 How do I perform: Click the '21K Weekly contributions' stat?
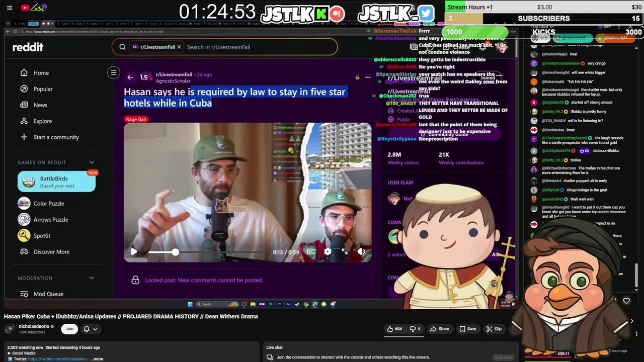pos(461,158)
